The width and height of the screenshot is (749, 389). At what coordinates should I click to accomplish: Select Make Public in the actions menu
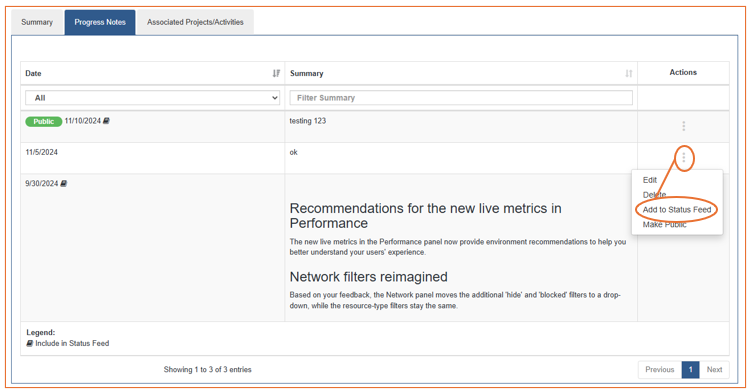[664, 225]
